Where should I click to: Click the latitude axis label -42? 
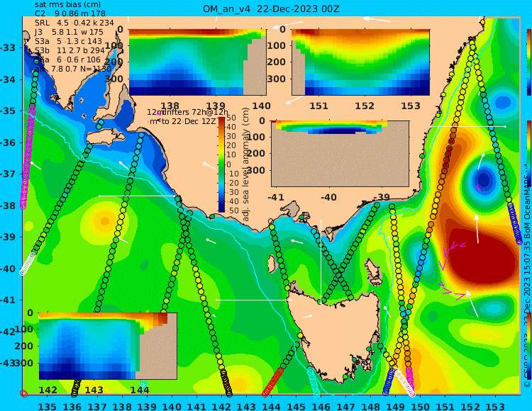click(8, 332)
